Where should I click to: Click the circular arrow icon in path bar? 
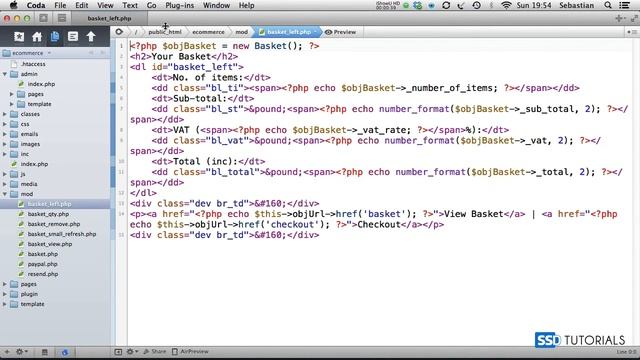pyautogui.click(x=119, y=31)
